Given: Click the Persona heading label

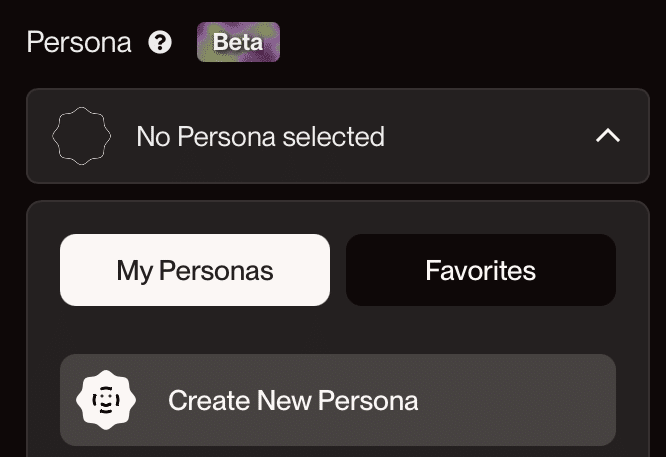Looking at the screenshot, I should point(79,42).
